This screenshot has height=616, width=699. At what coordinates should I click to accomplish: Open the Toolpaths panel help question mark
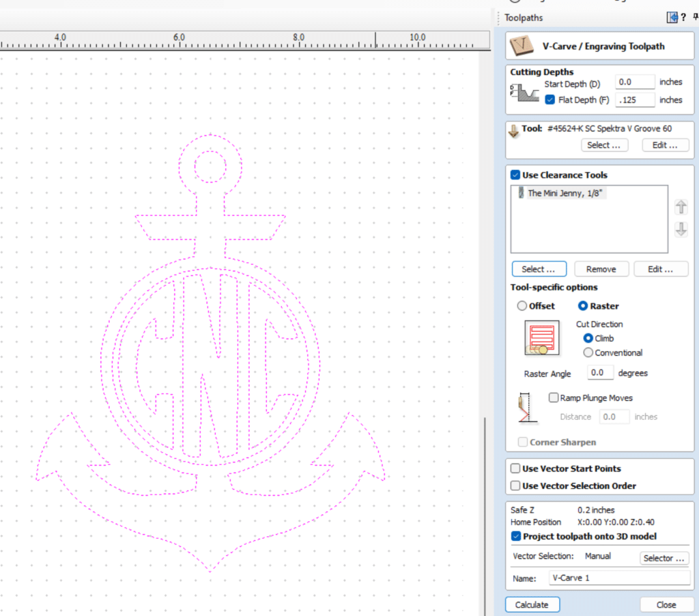(x=683, y=17)
